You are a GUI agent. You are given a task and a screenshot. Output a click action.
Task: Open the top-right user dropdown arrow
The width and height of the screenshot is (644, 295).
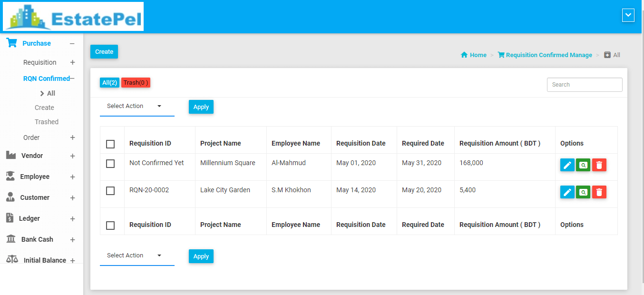click(x=628, y=15)
